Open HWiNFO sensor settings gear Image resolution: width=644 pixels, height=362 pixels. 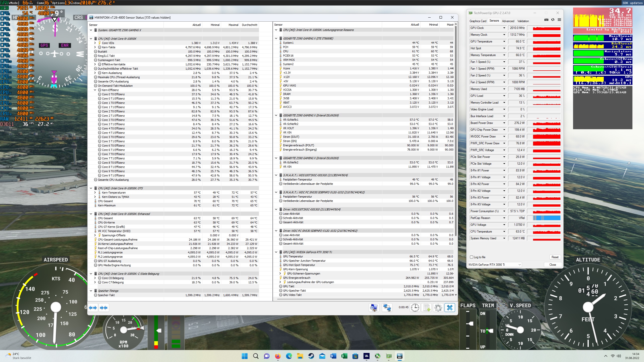tap(438, 307)
